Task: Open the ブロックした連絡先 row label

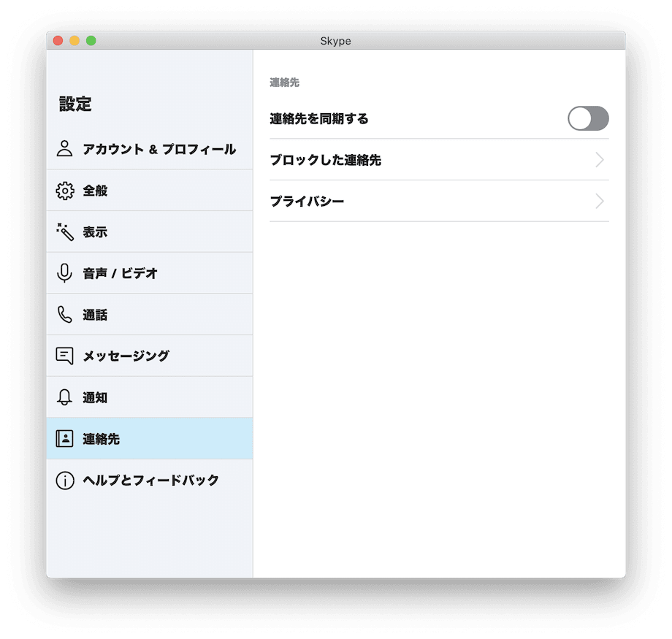Action: (x=325, y=160)
